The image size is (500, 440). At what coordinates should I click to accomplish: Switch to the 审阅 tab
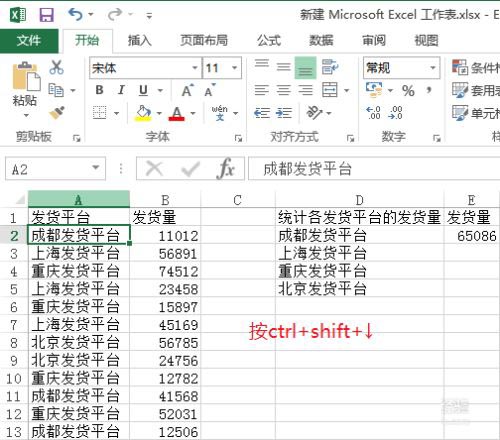coord(374,40)
